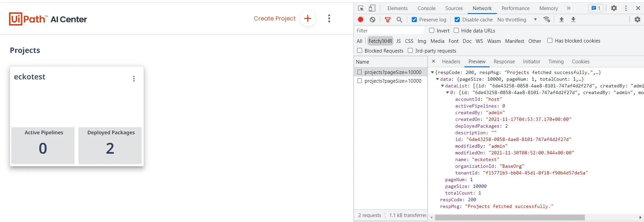Open the Response detail tab
This screenshot has width=644, height=222.
coord(504,62)
